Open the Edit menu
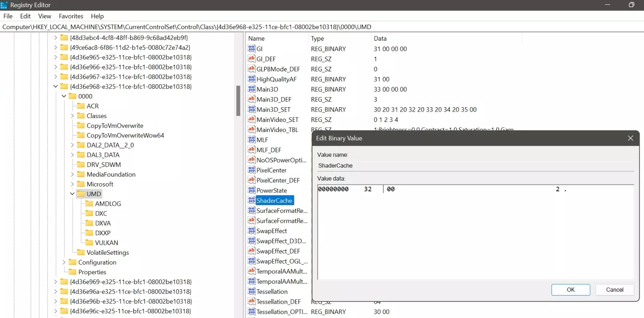The width and height of the screenshot is (644, 318). (25, 16)
